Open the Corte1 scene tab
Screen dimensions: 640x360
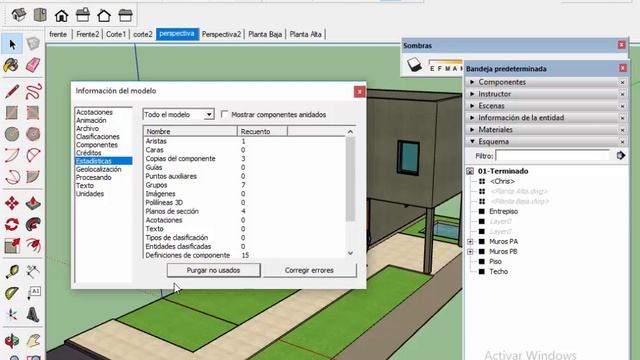pyautogui.click(x=116, y=34)
